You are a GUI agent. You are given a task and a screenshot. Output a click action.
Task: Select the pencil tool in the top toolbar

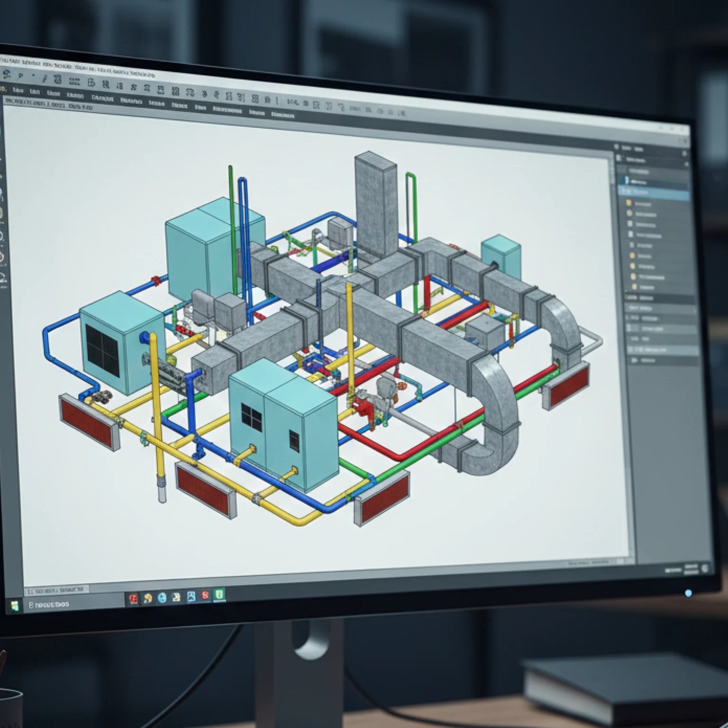pos(45,78)
